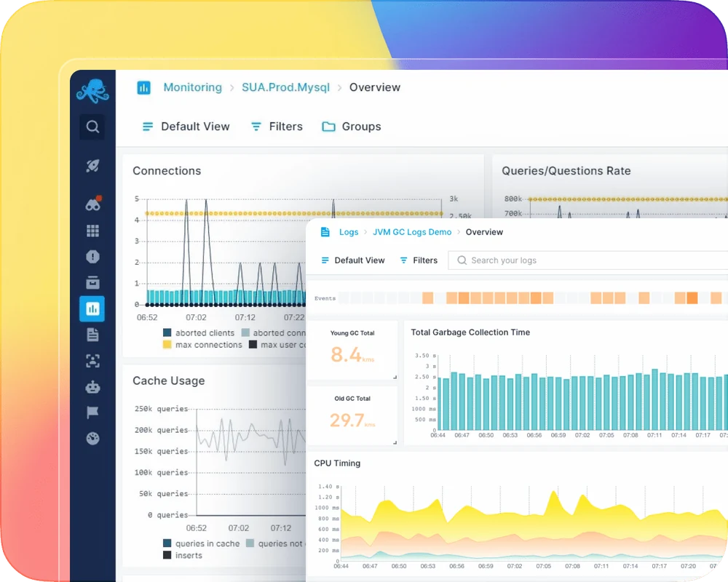Toggle the max user connections legend entry
The height and width of the screenshot is (582, 728).
[277, 345]
